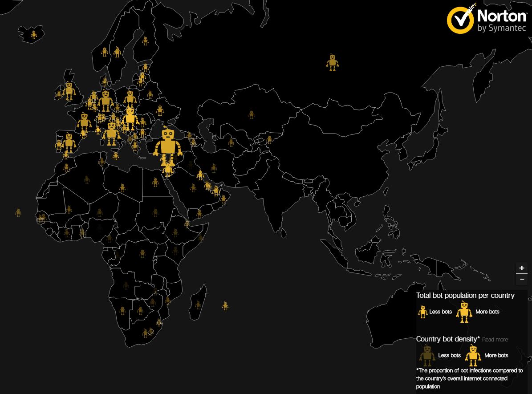The image size is (532, 394).
Task: Zoom out the map with minus button
Action: pyautogui.click(x=522, y=279)
